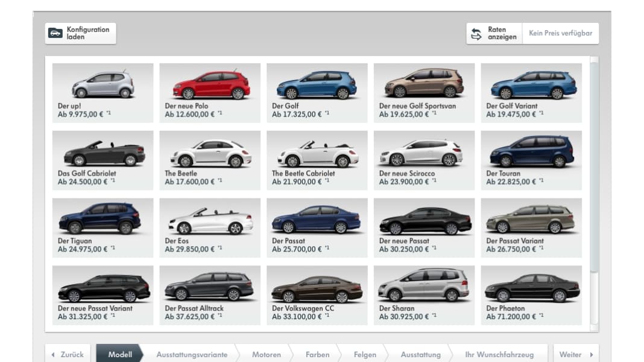Go to the Farben step
Screen dimensions: 644x362
pos(317,354)
